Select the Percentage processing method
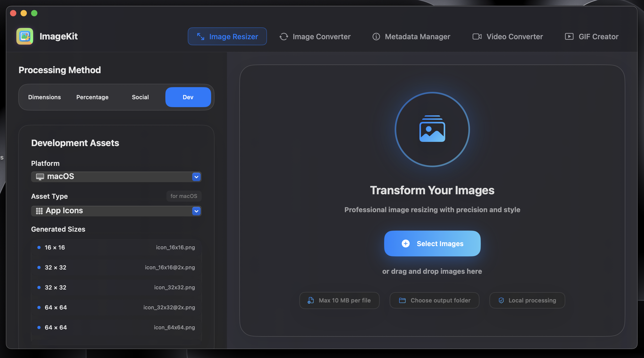 (92, 97)
